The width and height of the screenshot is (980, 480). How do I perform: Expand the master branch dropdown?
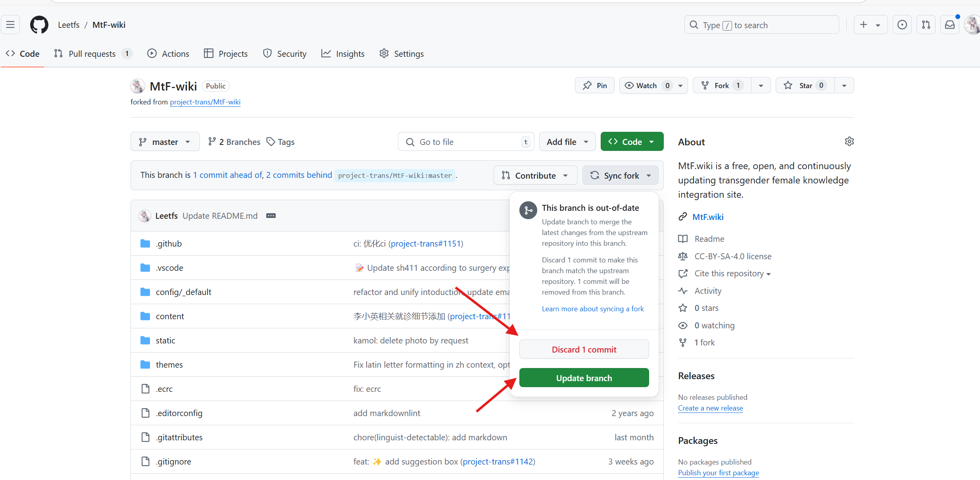click(x=165, y=142)
